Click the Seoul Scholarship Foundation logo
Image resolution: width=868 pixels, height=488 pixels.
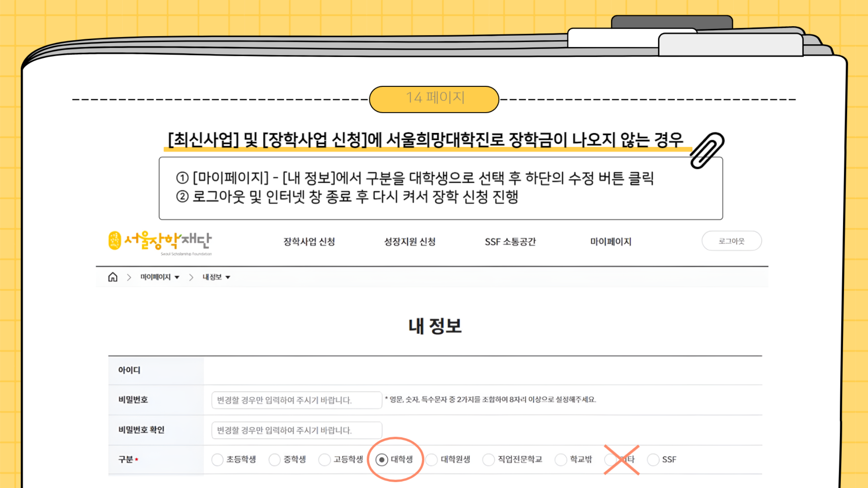click(160, 242)
